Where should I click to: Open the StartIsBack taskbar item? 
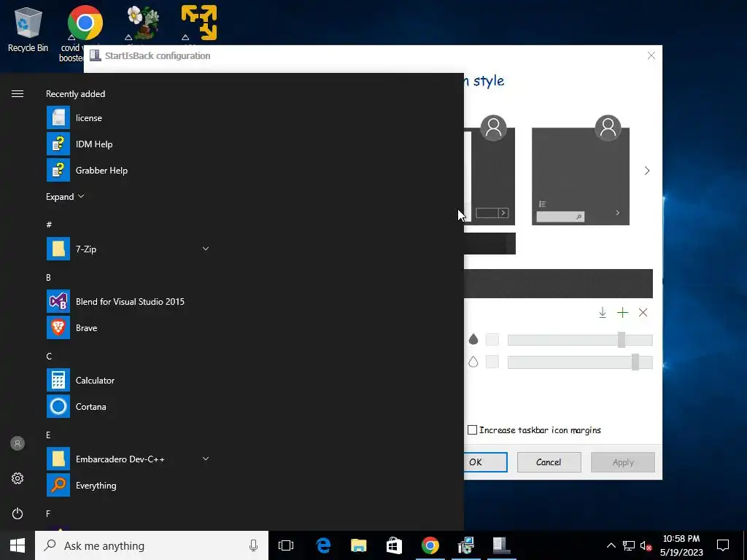point(501,545)
